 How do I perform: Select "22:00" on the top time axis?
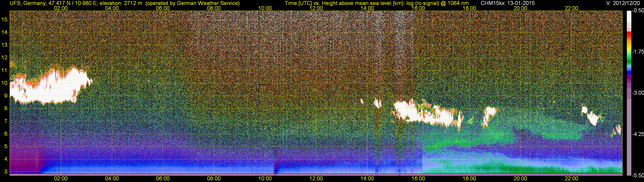571,8
